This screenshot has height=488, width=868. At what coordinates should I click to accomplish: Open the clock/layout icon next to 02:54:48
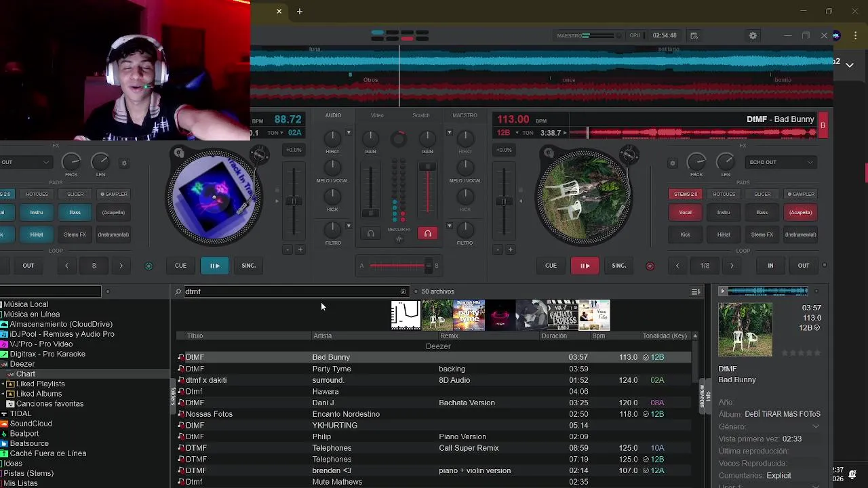pos(694,36)
